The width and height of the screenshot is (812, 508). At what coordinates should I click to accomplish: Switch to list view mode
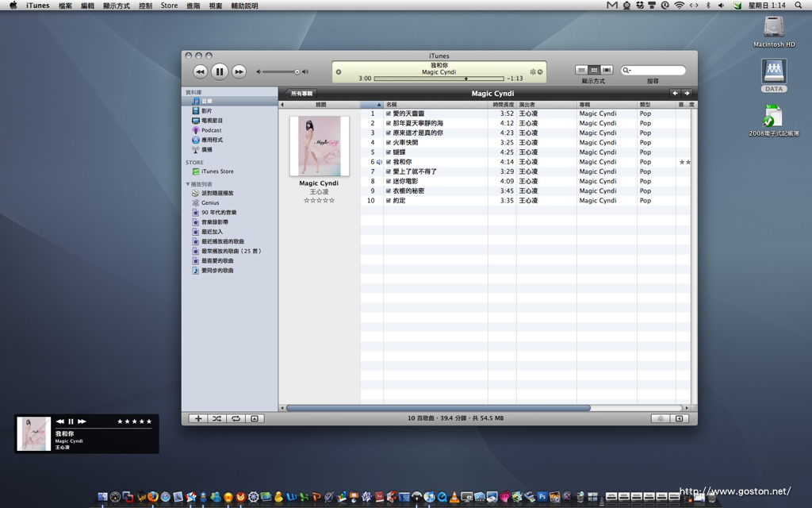click(x=581, y=70)
